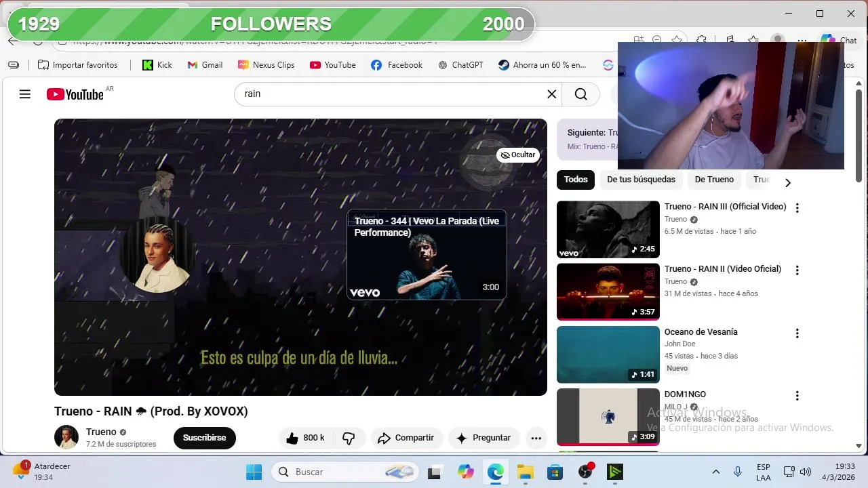The height and width of the screenshot is (488, 868).
Task: Open Trueno channel avatar below video
Action: click(66, 437)
